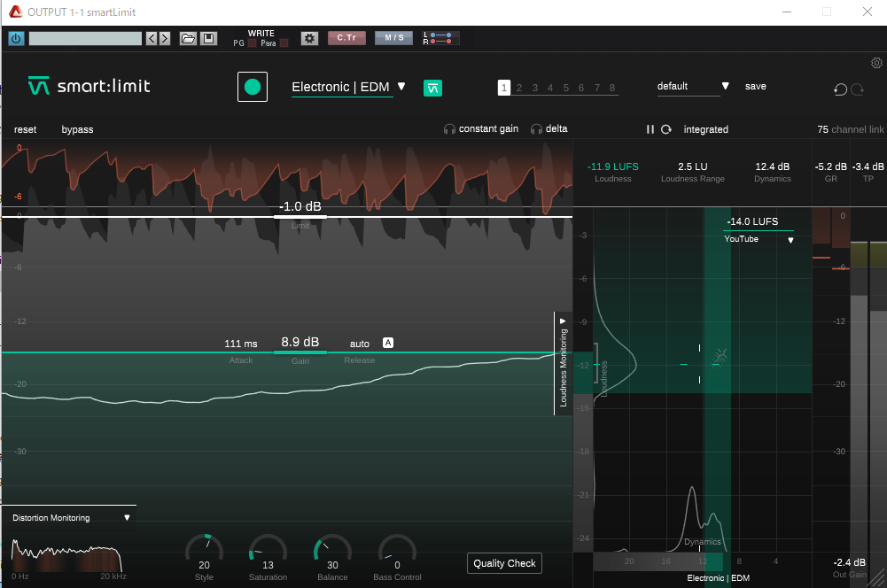Screen dimensions: 887x588
Task: Click the Bass Control knob
Action: click(397, 549)
